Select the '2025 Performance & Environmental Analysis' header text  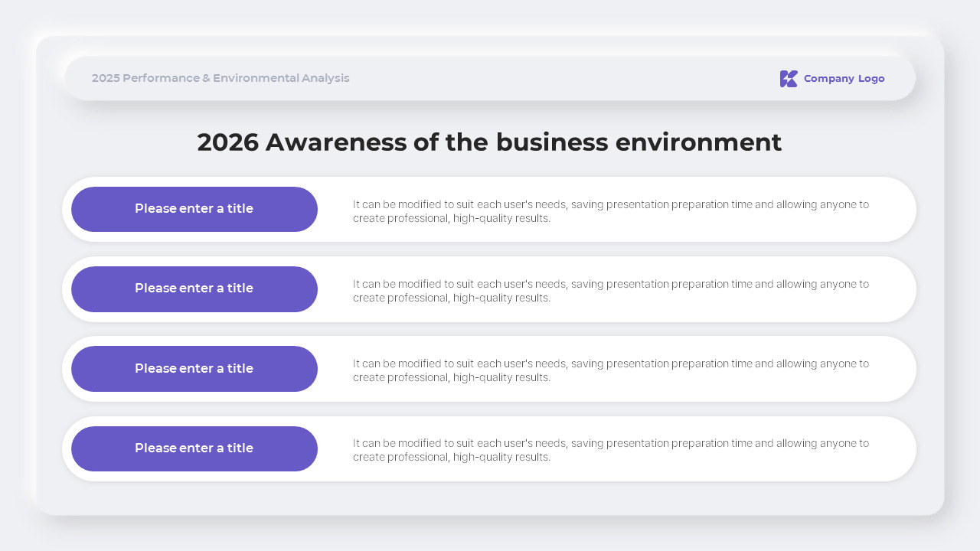[220, 78]
